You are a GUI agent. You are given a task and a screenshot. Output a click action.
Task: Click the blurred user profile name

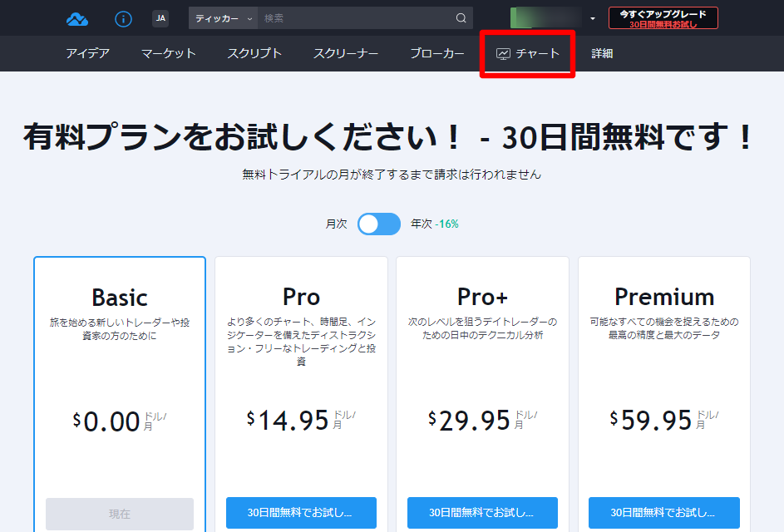pos(545,18)
